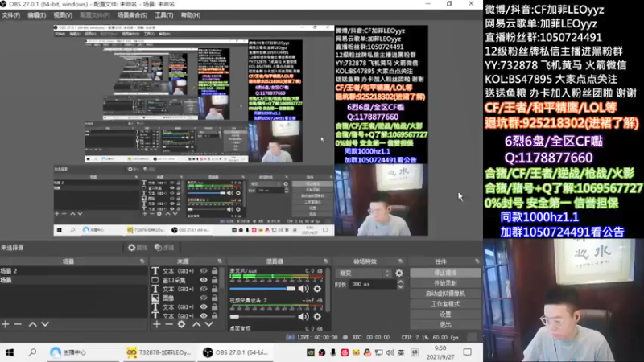Pop out the 控件 panel with its dock icon

[477, 261]
